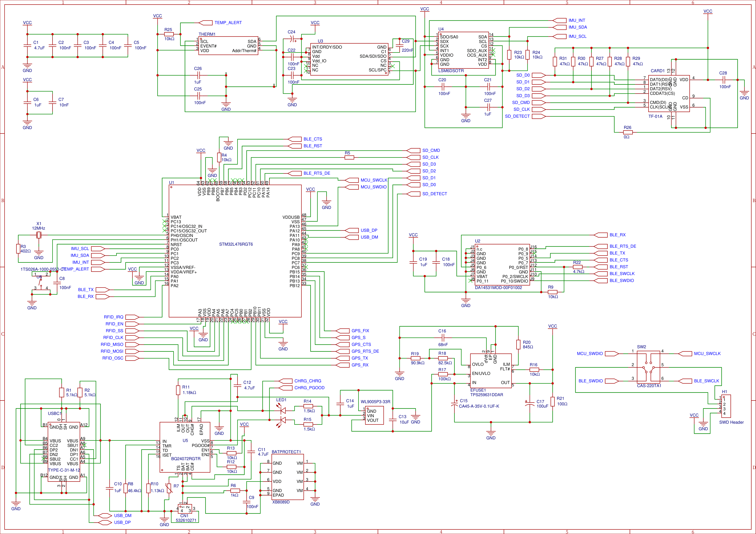Select the R22 resistor symbol

578,267
